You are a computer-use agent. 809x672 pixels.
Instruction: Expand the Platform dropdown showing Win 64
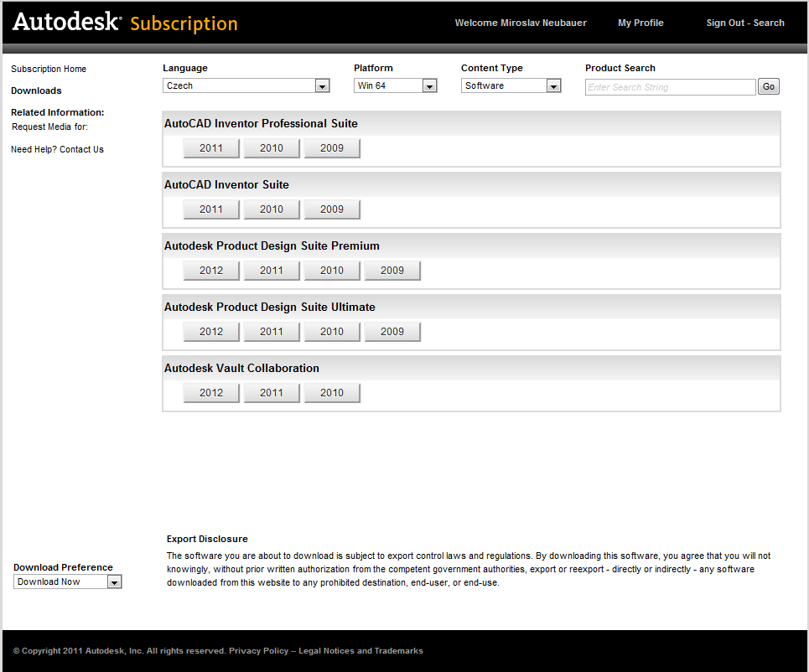pyautogui.click(x=395, y=85)
